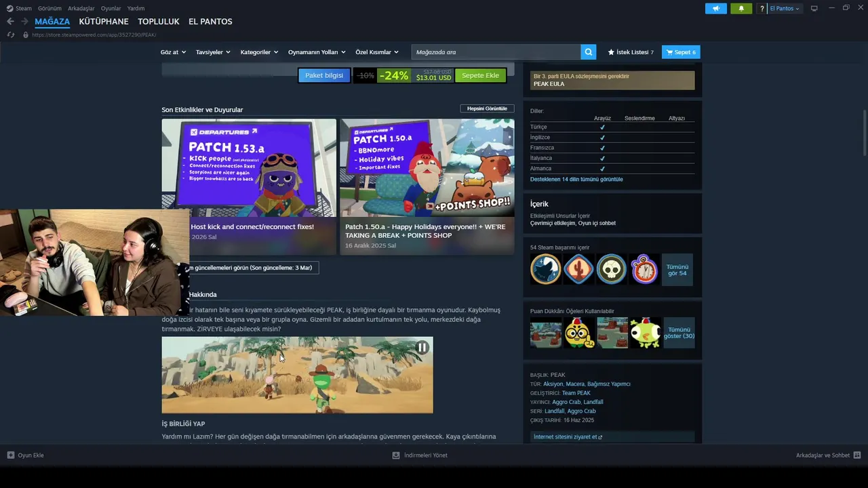Expand the Oynamanın Yolları dropdown
Image resolution: width=868 pixels, height=488 pixels.
click(317, 52)
